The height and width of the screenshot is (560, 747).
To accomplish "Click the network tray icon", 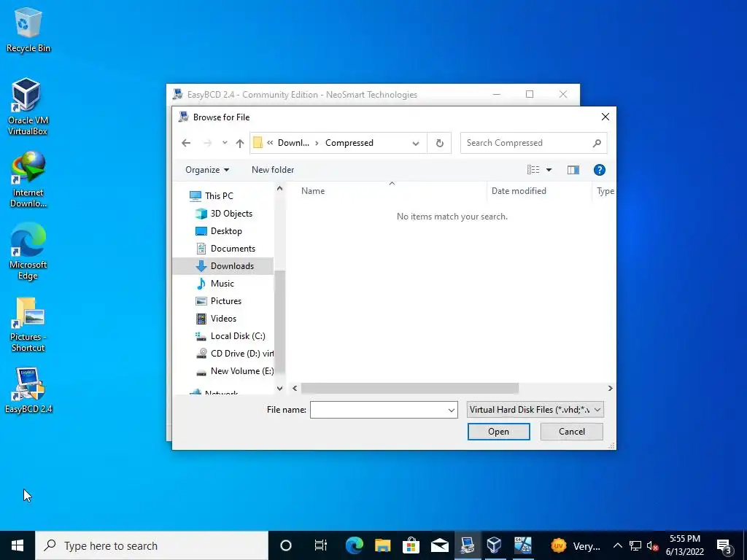I will pos(635,545).
